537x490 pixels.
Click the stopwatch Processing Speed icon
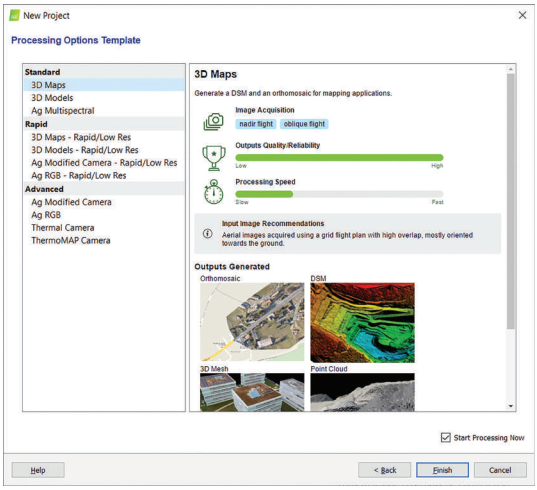point(214,192)
